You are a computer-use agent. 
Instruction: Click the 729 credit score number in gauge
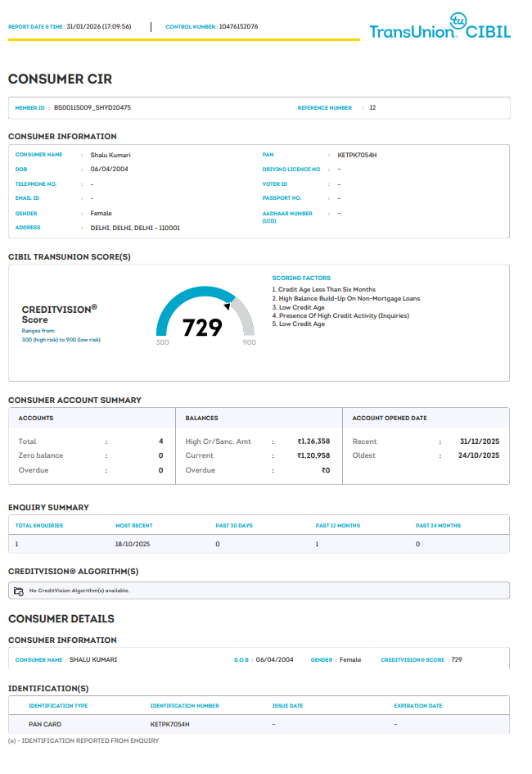[202, 328]
